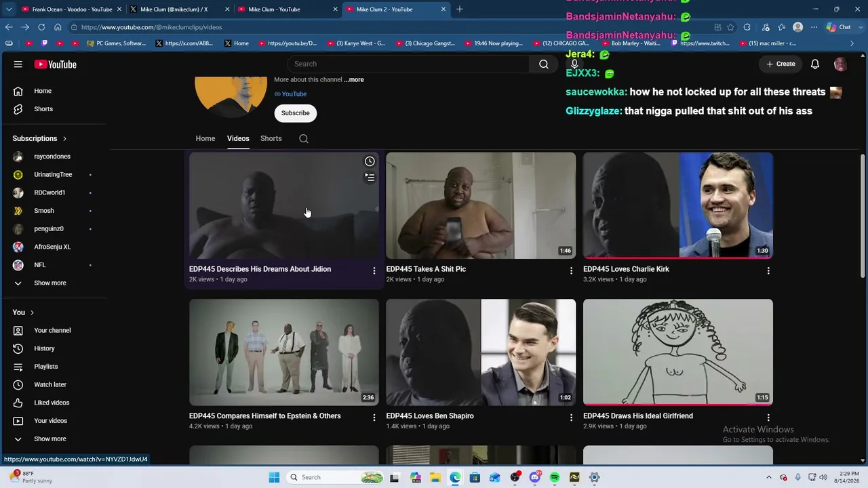Click the YouTube search input field
The image size is (868, 488).
[x=408, y=64]
